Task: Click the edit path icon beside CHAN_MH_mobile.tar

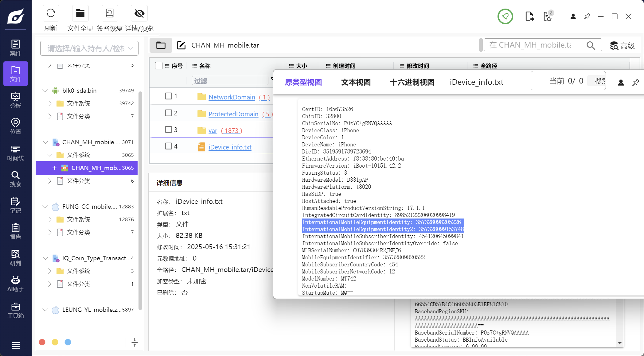Action: point(181,45)
